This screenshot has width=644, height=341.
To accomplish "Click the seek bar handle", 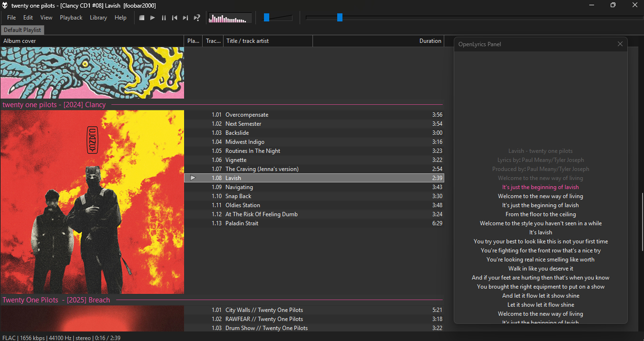I will click(340, 18).
